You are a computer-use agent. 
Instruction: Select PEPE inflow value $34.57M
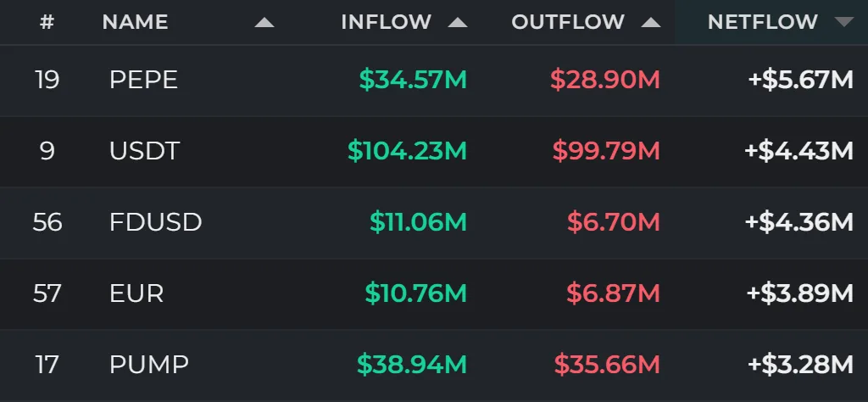tap(413, 81)
